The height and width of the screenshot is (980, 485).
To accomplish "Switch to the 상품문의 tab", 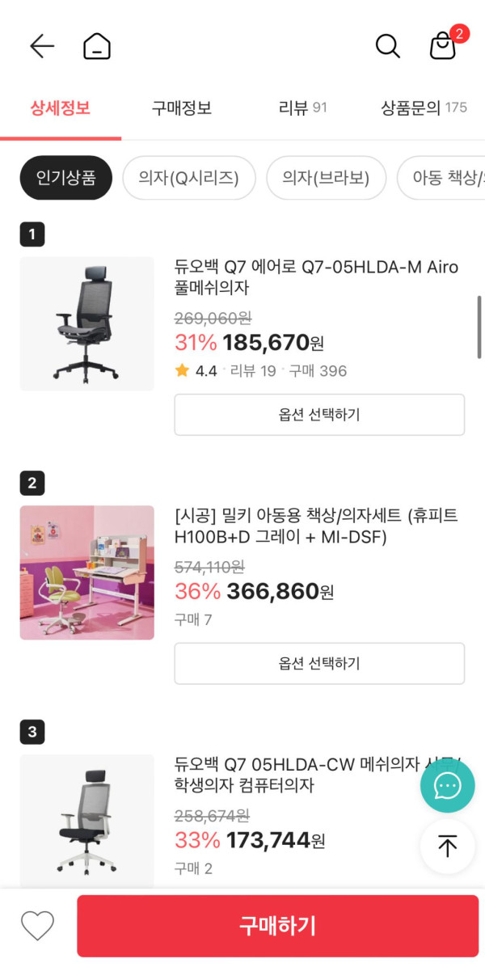I will (424, 108).
